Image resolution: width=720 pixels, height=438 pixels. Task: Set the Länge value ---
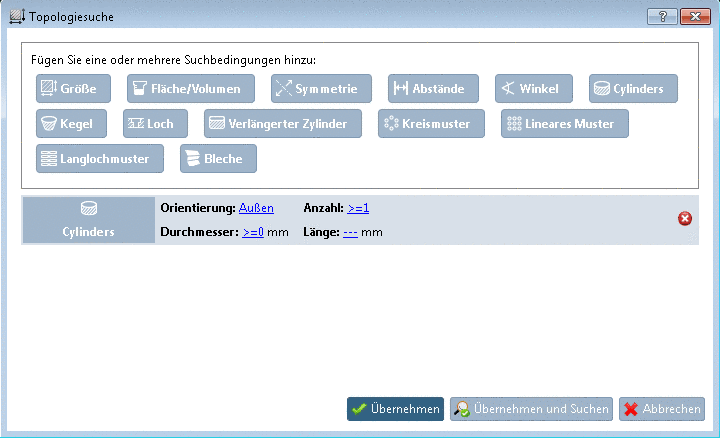[x=350, y=232]
